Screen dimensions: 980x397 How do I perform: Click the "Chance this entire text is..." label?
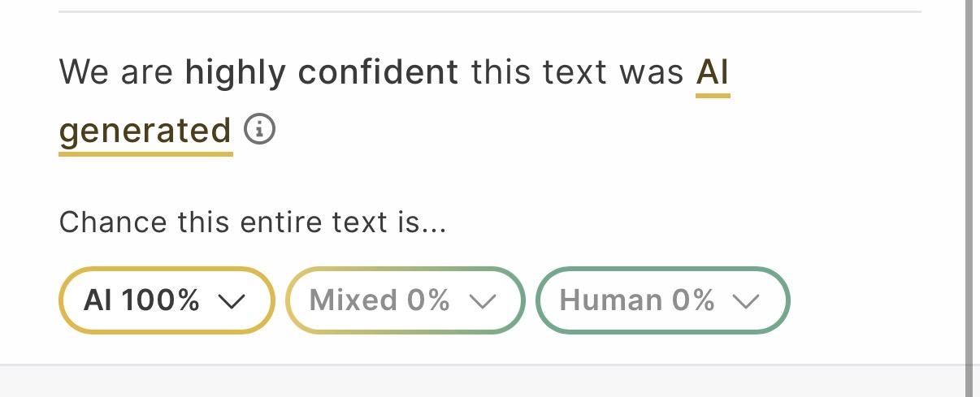(x=253, y=222)
